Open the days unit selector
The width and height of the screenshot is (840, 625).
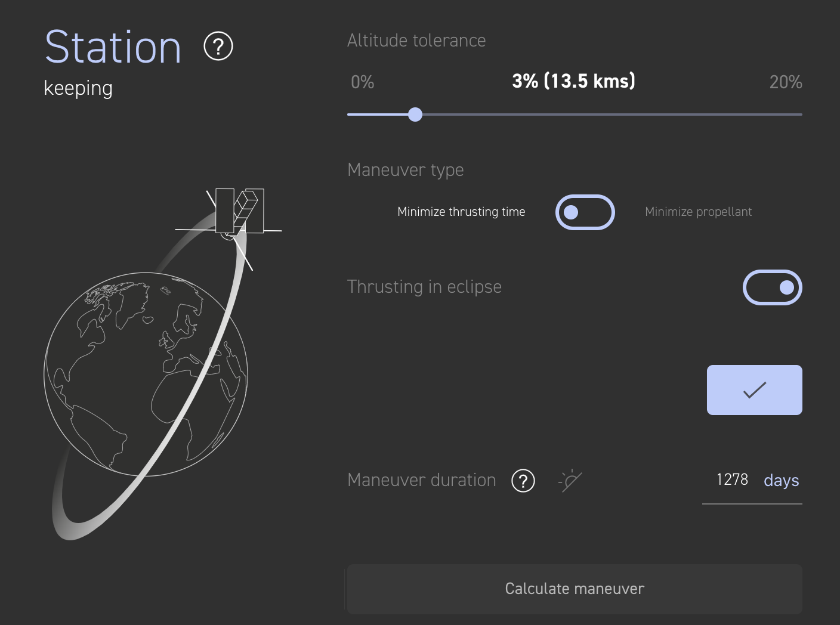[x=781, y=481]
